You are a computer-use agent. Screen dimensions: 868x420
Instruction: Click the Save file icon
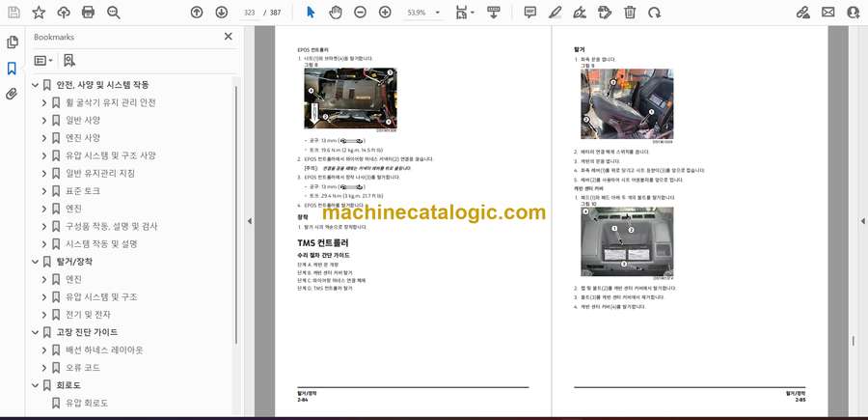coord(14,13)
